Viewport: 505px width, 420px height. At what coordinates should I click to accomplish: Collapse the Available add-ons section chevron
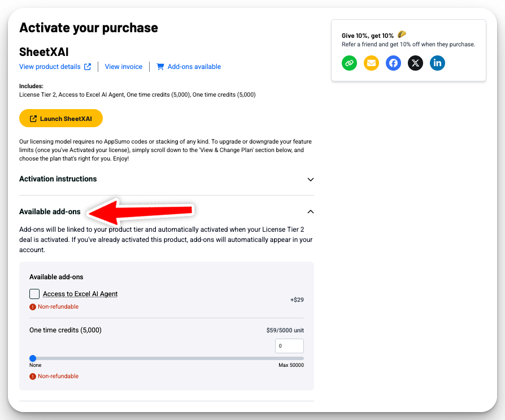click(311, 212)
